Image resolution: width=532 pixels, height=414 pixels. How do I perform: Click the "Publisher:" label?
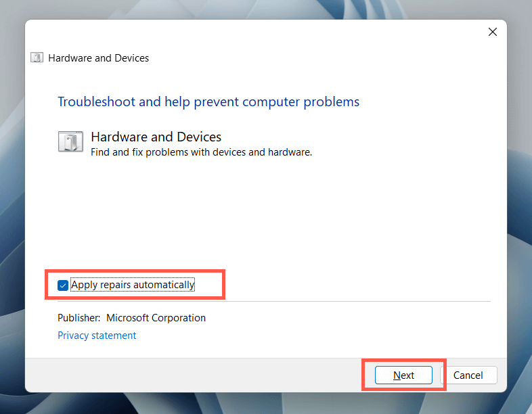coord(79,318)
